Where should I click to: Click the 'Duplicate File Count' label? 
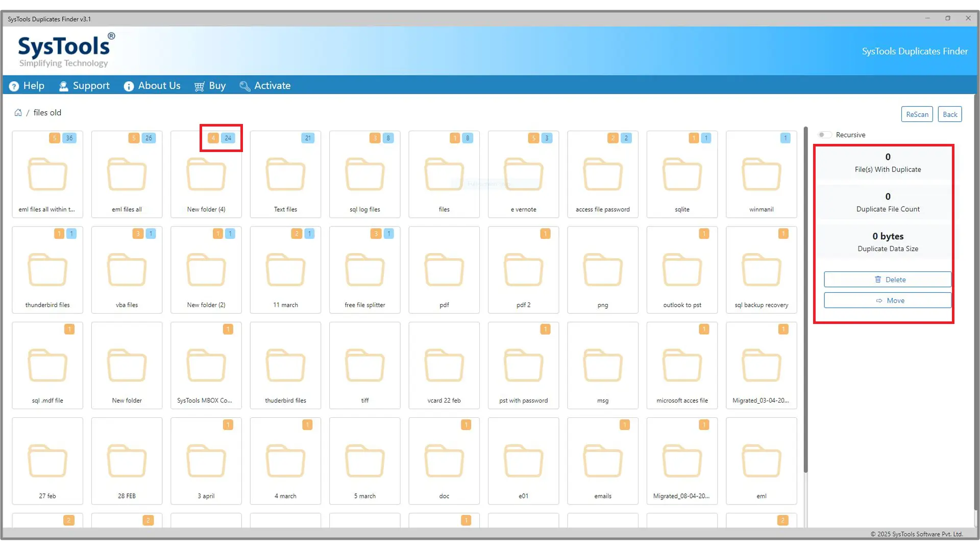(x=888, y=209)
